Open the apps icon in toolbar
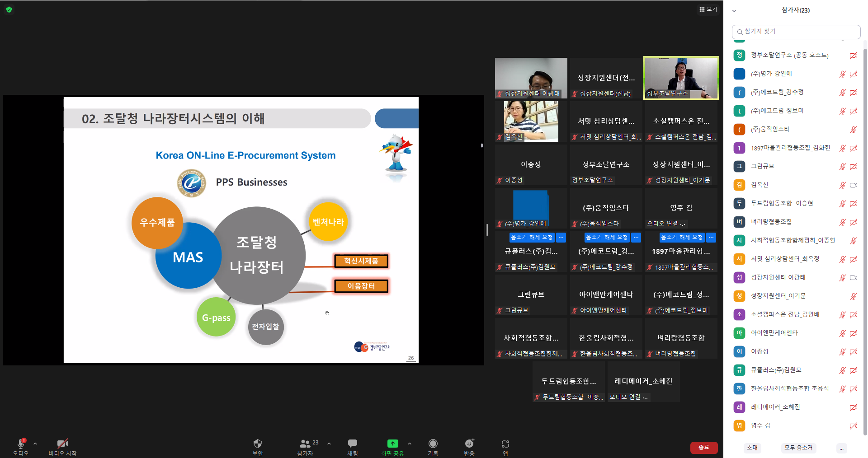868x458 pixels. click(505, 444)
